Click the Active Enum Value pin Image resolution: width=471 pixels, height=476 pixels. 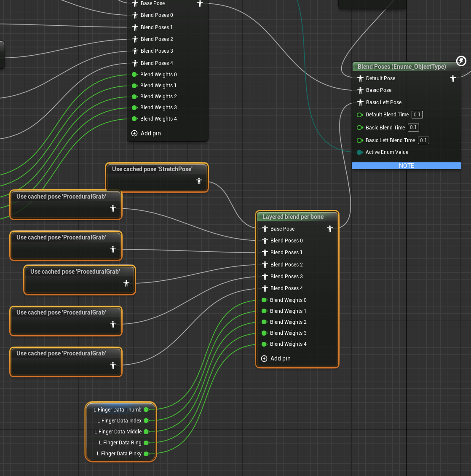[x=360, y=152]
